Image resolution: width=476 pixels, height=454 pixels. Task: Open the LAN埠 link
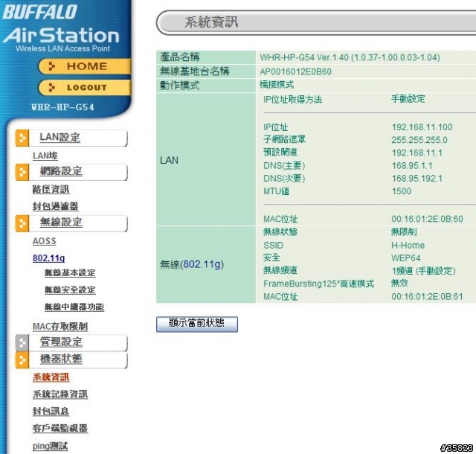click(45, 156)
